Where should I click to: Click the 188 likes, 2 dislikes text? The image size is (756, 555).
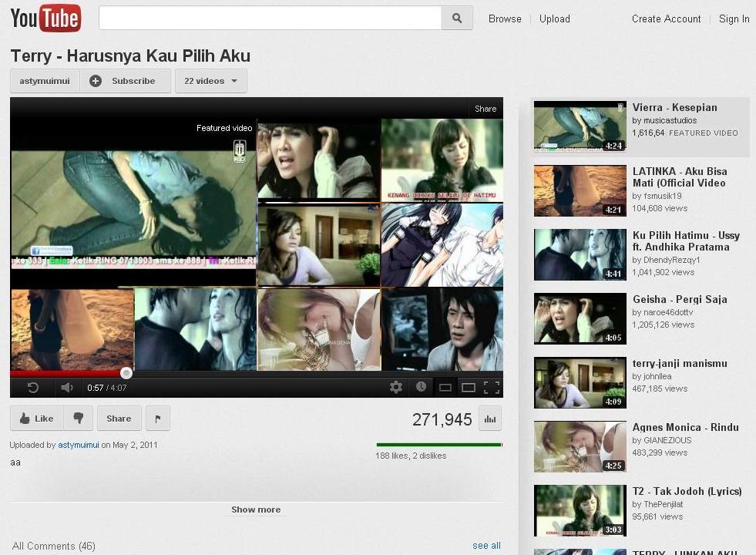click(411, 456)
